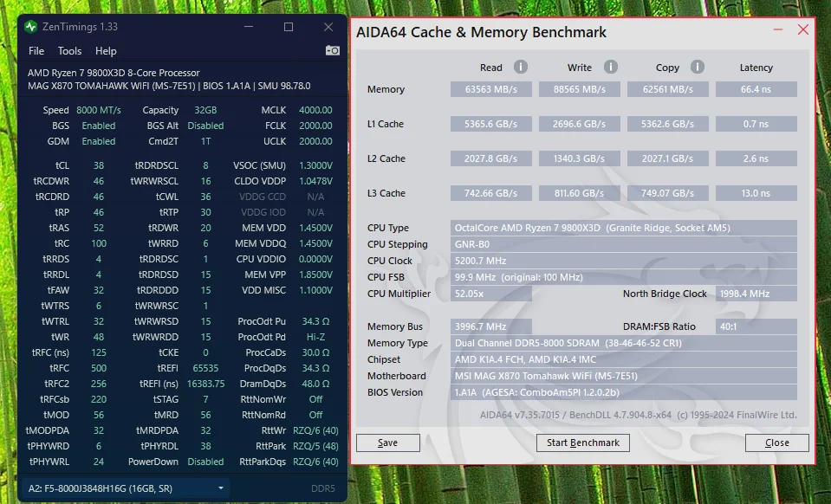Close AIDA64 window with red X
The image size is (831, 504).
click(803, 29)
